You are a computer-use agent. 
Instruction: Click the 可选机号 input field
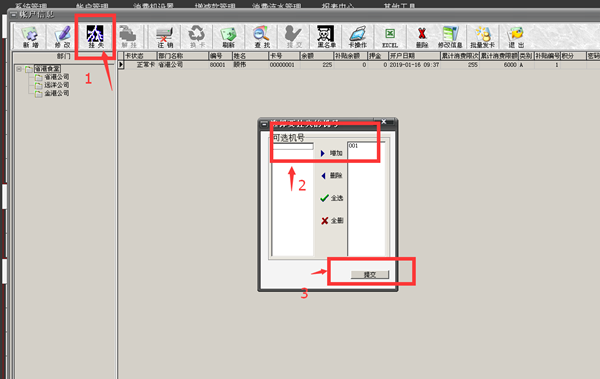293,146
